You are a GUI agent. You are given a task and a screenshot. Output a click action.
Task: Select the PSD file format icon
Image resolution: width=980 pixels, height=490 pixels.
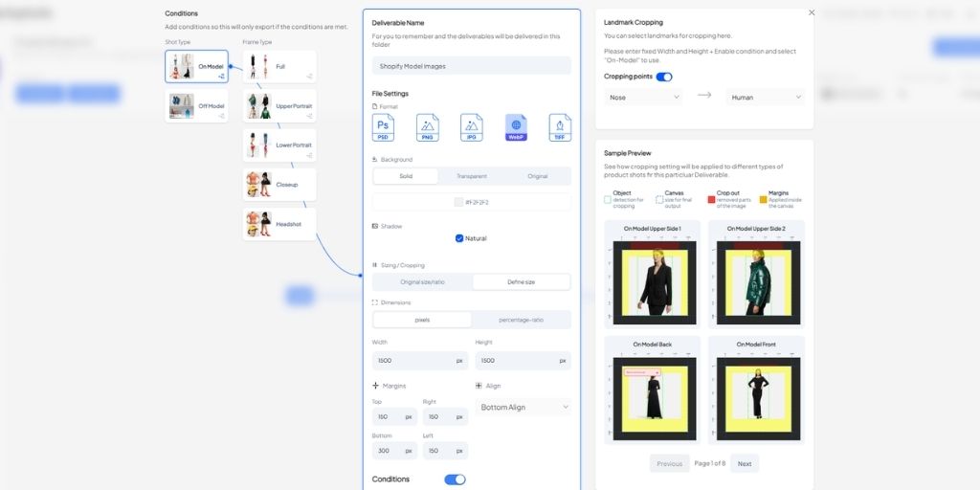click(x=383, y=127)
